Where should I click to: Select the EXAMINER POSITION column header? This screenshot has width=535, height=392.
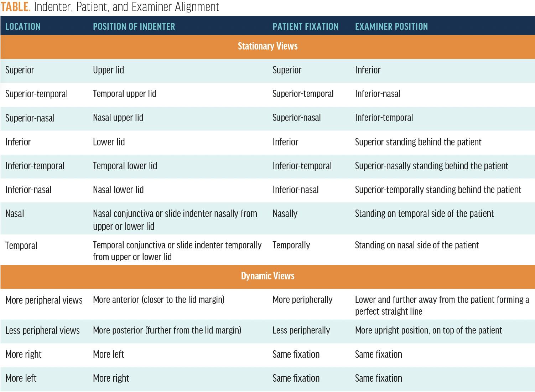coord(391,27)
